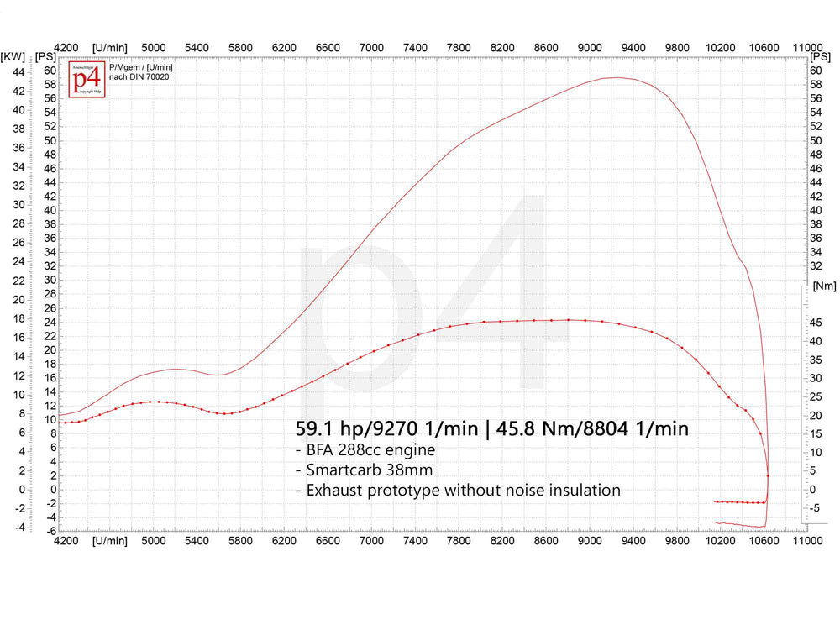
Task: Select the [Nm] torque axis label
Action: [824, 286]
